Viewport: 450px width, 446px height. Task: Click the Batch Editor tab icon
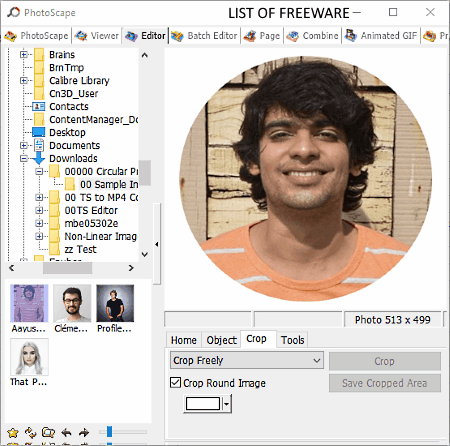pyautogui.click(x=177, y=36)
